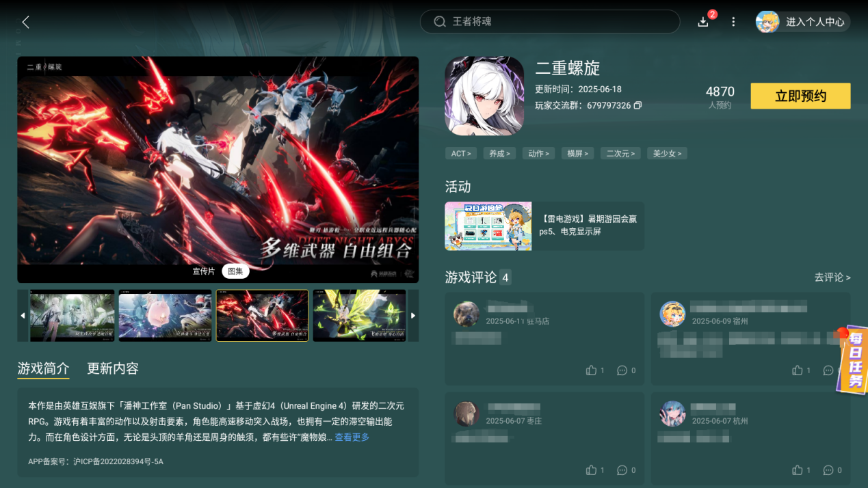Image resolution: width=868 pixels, height=488 pixels.
Task: Open the 动作 tag
Action: 539,154
